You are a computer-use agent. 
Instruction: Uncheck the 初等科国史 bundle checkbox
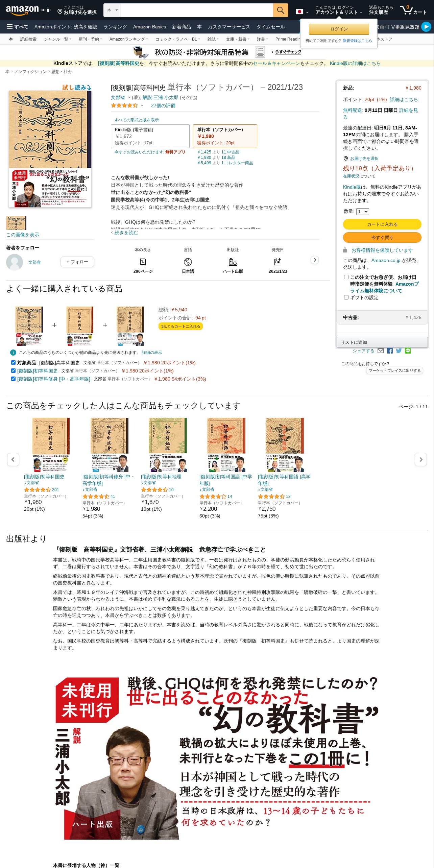(13, 370)
